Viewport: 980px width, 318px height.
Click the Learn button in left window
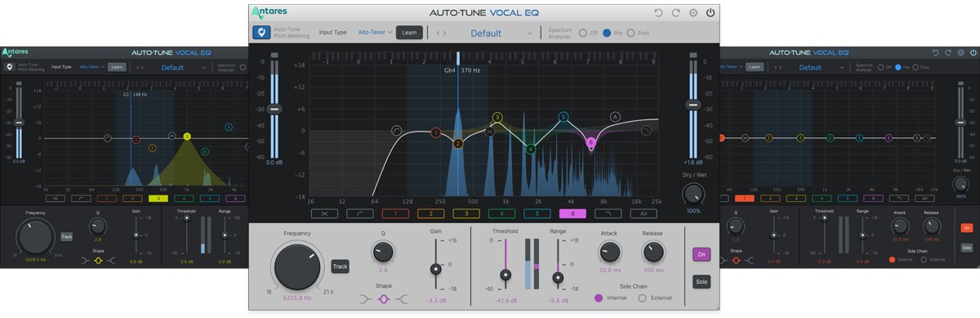pos(118,67)
